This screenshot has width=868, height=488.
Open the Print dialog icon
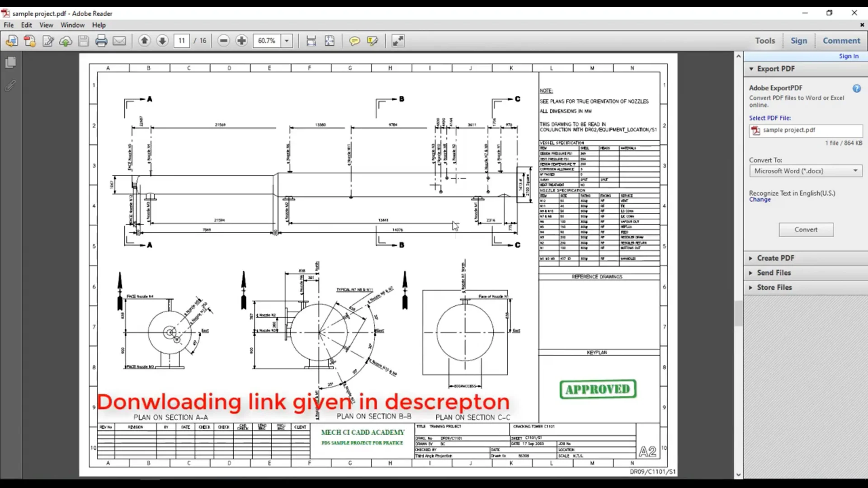[x=101, y=41]
